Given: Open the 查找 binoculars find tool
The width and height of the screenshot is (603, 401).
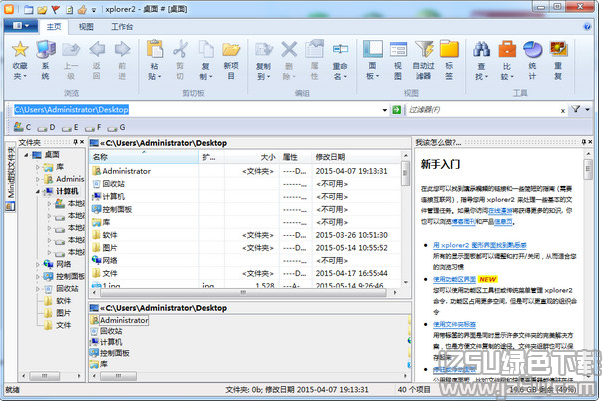Looking at the screenshot, I should tap(481, 49).
